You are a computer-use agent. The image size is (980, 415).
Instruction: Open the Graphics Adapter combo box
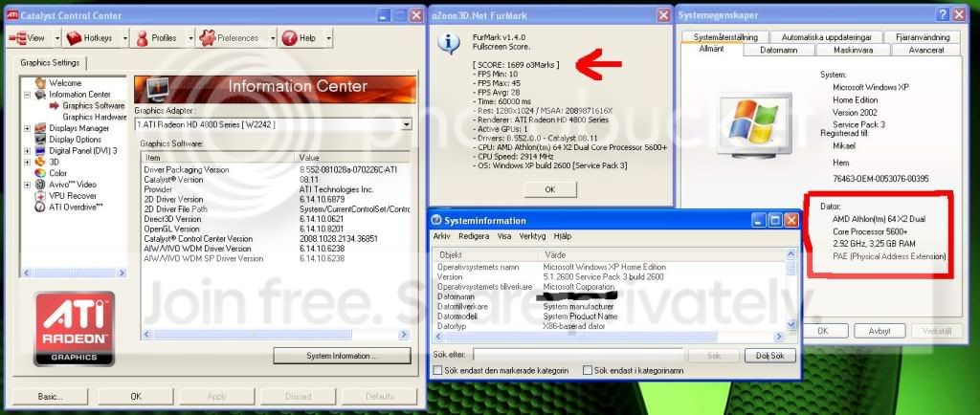coord(274,124)
